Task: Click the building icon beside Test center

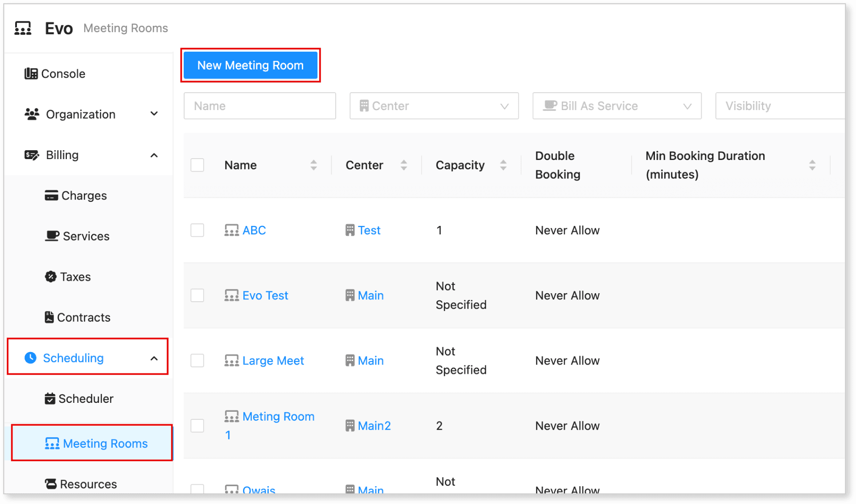Action: (x=350, y=230)
